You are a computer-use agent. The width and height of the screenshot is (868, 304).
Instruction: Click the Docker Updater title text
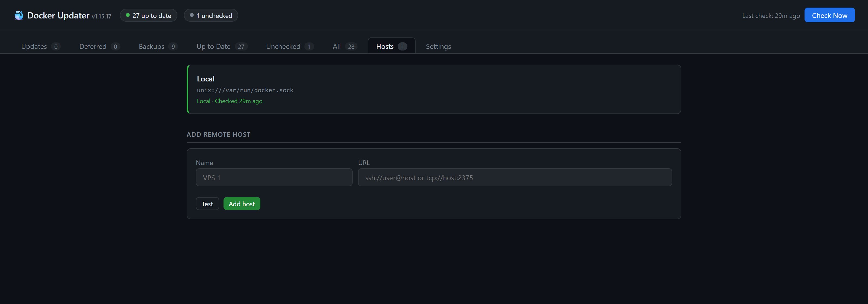click(58, 15)
